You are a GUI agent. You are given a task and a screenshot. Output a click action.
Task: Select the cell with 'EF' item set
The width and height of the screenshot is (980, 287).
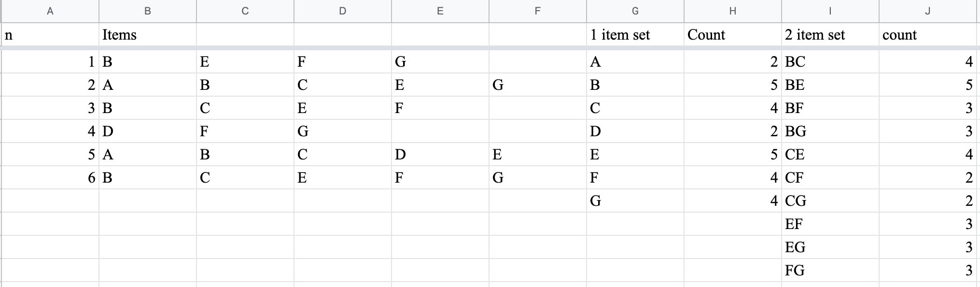click(x=830, y=224)
